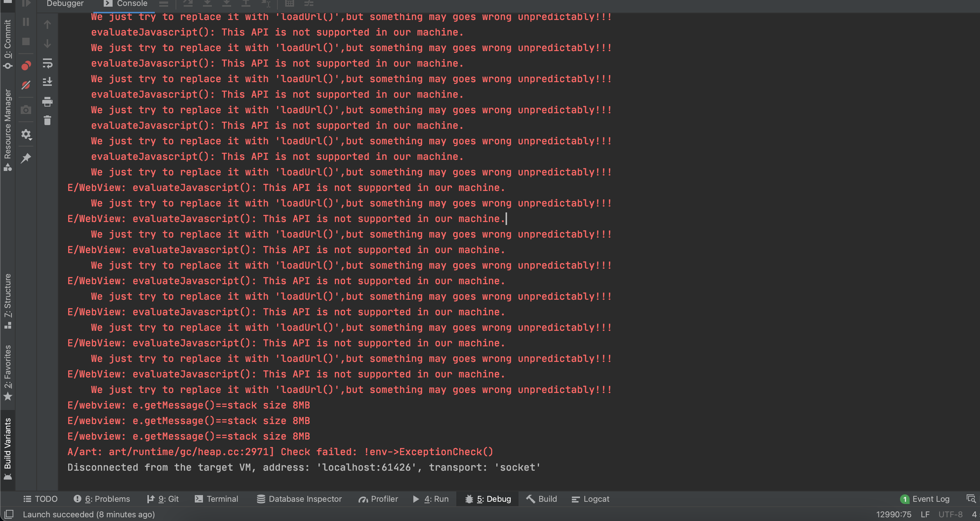Open the Terminal tool window
This screenshot has width=980, height=521.
pos(216,499)
